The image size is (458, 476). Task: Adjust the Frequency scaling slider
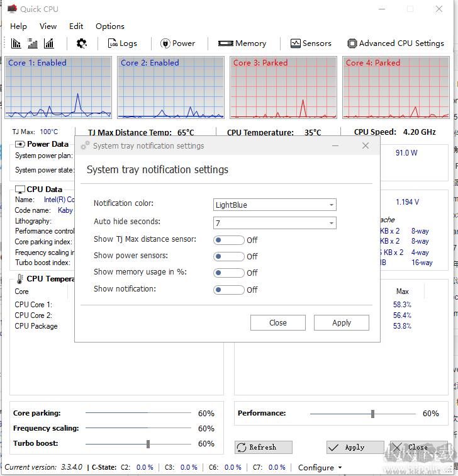138,428
